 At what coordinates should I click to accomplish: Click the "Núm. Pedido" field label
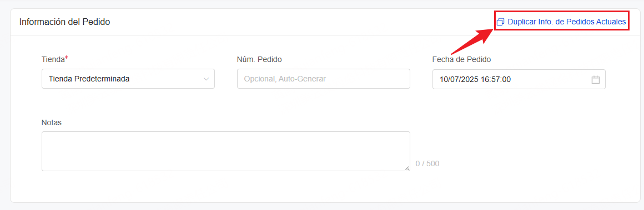point(259,59)
